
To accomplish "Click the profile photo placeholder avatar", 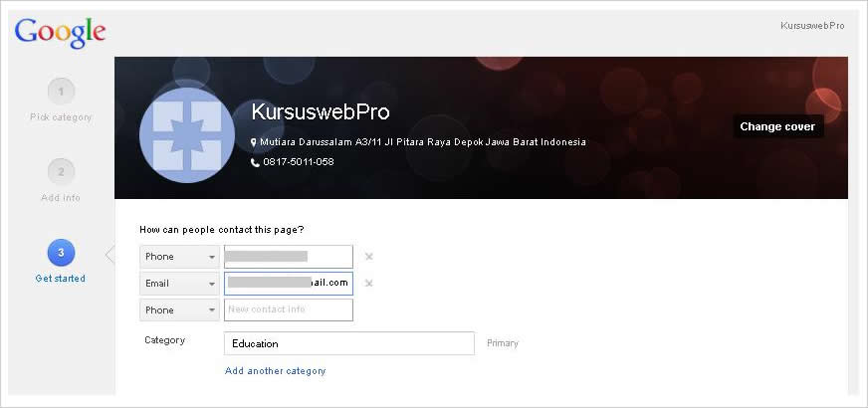I will [x=187, y=135].
